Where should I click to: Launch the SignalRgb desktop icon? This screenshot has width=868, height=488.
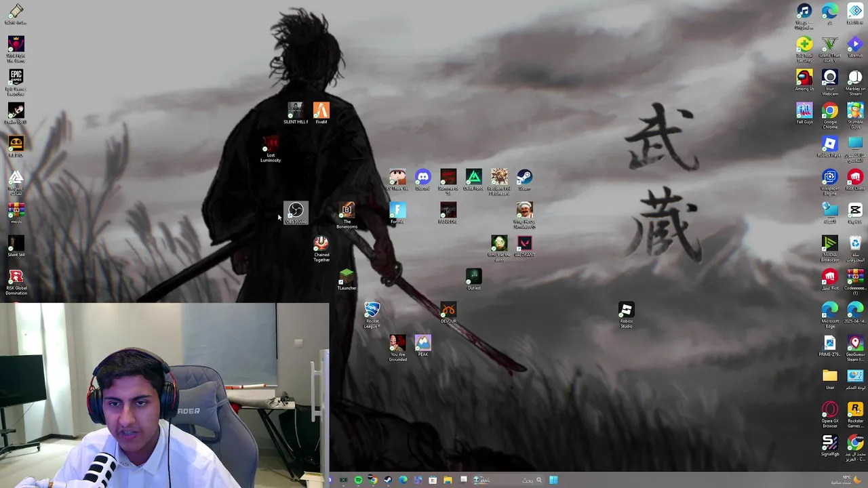pyautogui.click(x=830, y=445)
